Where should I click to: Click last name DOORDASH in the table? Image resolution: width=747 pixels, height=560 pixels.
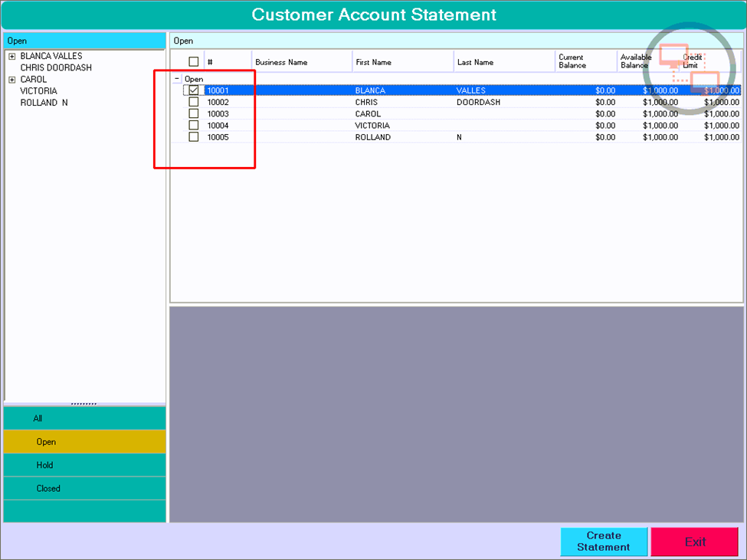(478, 102)
